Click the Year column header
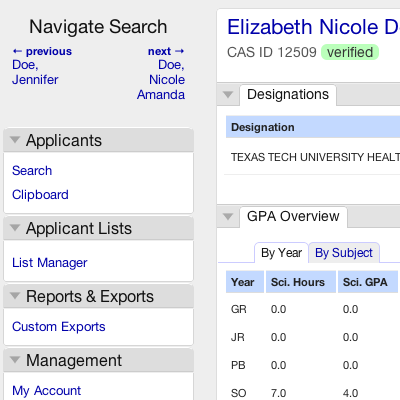This screenshot has width=400, height=400. [x=245, y=282]
